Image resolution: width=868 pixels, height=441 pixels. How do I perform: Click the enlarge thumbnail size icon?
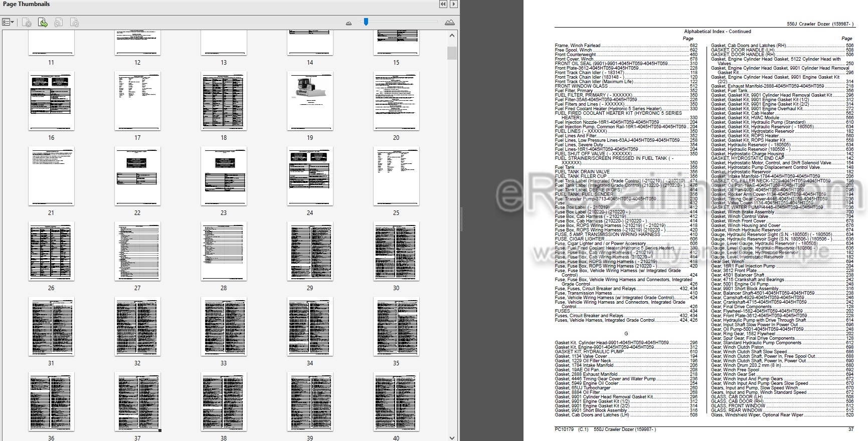point(450,23)
